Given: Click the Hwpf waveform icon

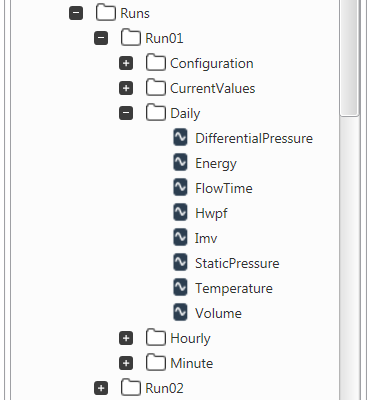Looking at the screenshot, I should coord(180,213).
